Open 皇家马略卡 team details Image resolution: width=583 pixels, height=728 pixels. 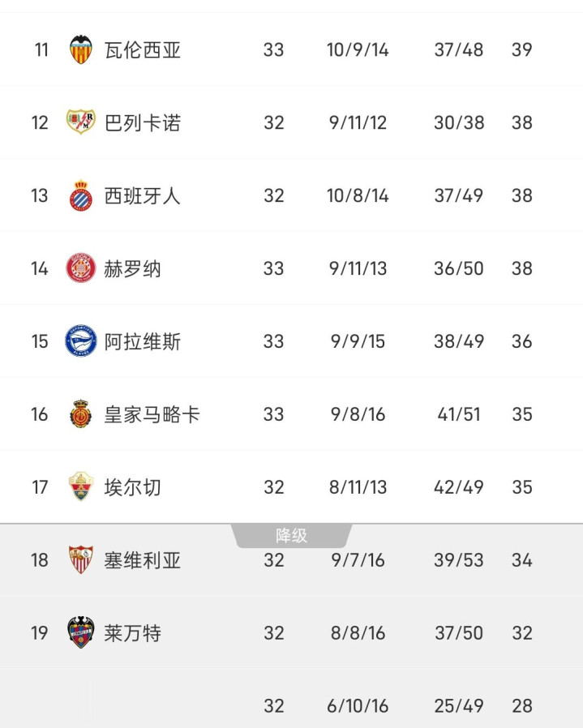[x=152, y=414]
